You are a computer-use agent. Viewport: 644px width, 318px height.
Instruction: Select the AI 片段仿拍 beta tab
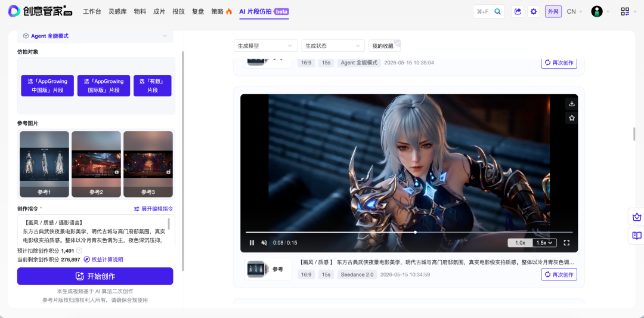click(264, 11)
